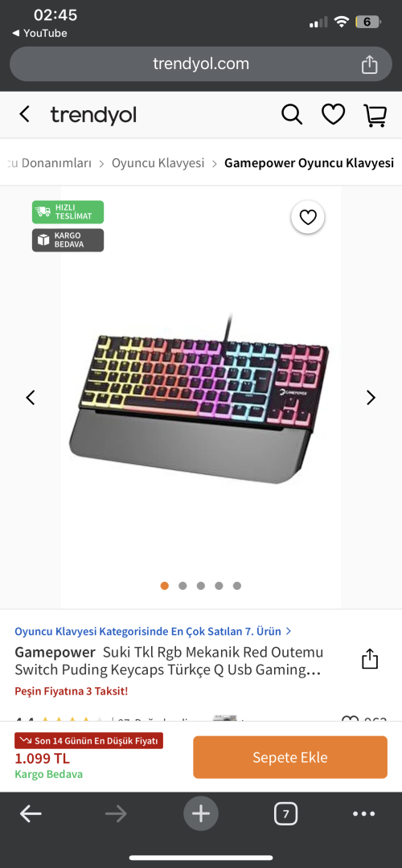402x868 pixels.
Task: Select the Oyuncu Klavyesi breadcrumb
Action: pos(158,162)
